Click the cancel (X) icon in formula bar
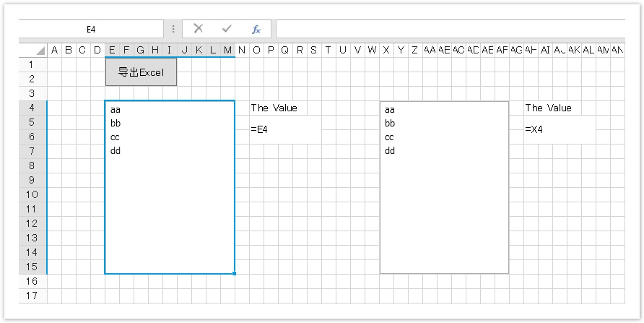 (x=199, y=29)
